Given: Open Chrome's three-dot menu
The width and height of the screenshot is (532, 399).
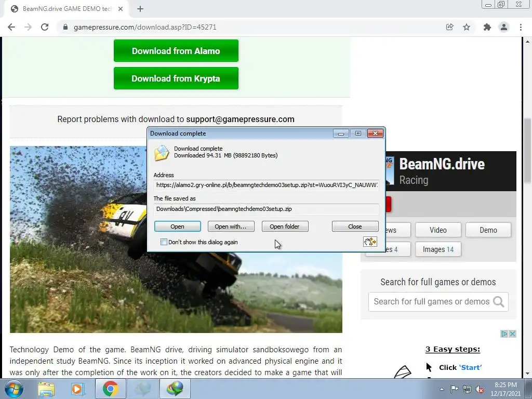Looking at the screenshot, I should click(521, 27).
